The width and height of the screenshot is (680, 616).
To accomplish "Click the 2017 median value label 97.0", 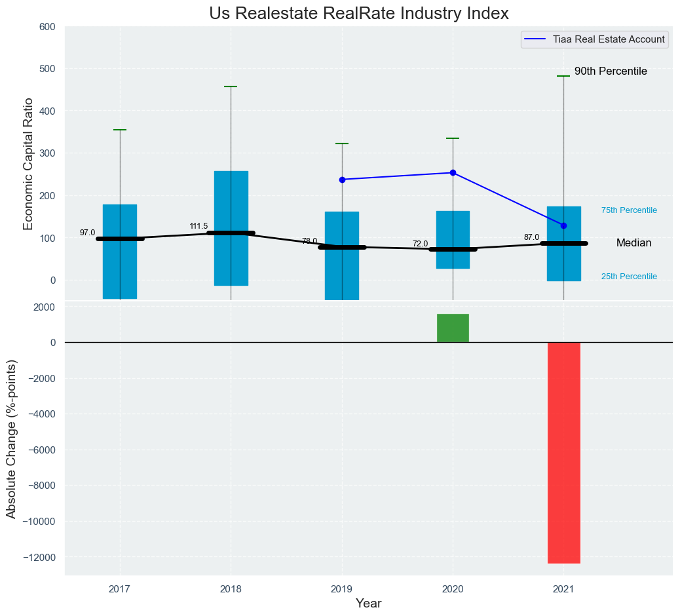I will click(87, 233).
